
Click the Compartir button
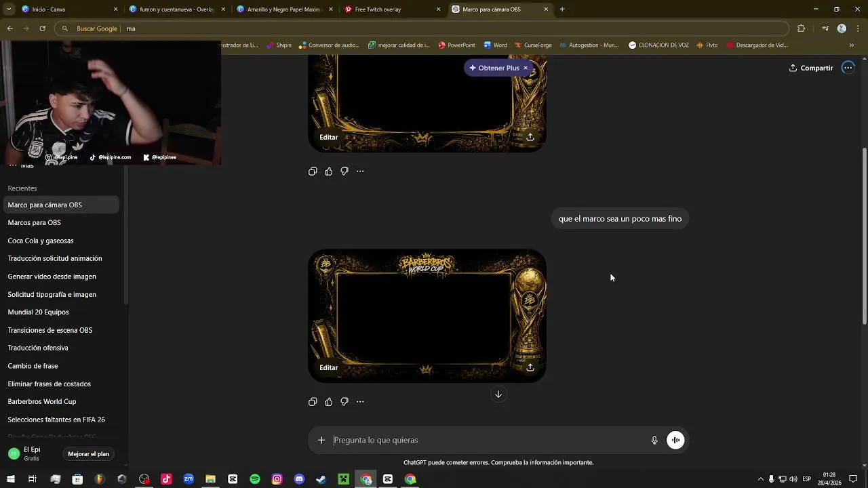pos(811,68)
